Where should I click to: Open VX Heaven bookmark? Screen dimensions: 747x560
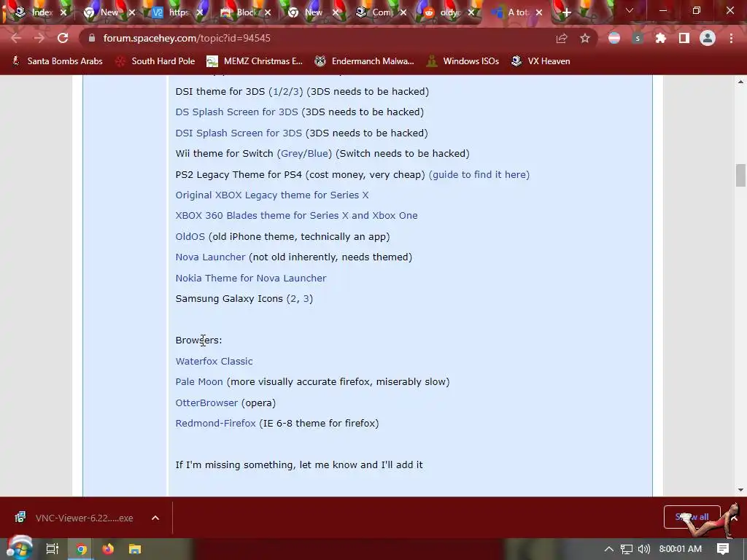tap(541, 61)
